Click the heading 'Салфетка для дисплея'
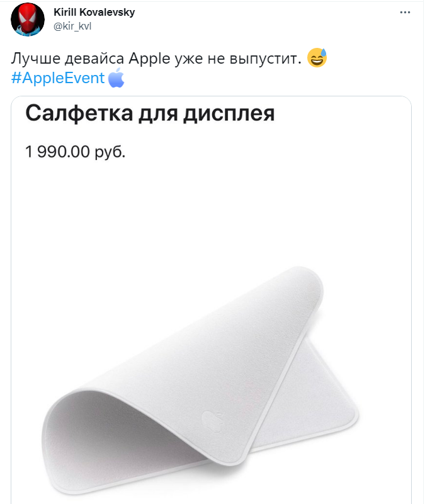 pyautogui.click(x=150, y=113)
